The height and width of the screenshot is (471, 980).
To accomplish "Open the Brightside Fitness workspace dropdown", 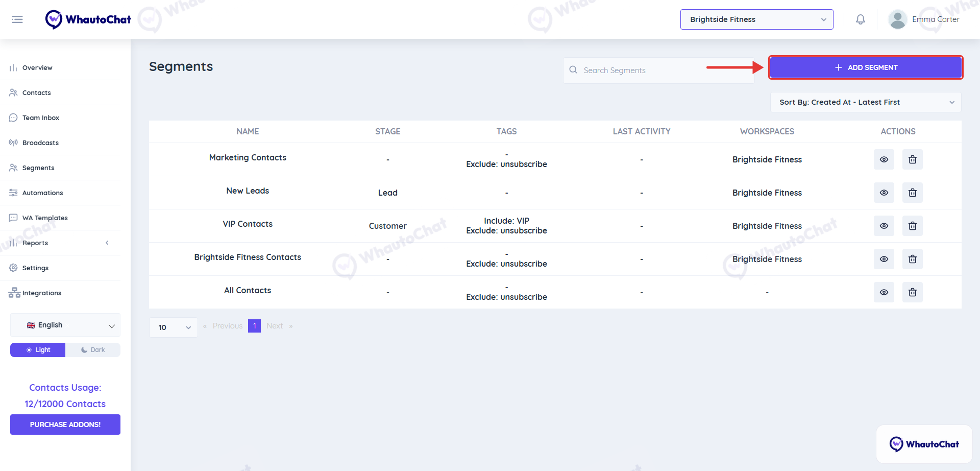I will click(x=756, y=19).
